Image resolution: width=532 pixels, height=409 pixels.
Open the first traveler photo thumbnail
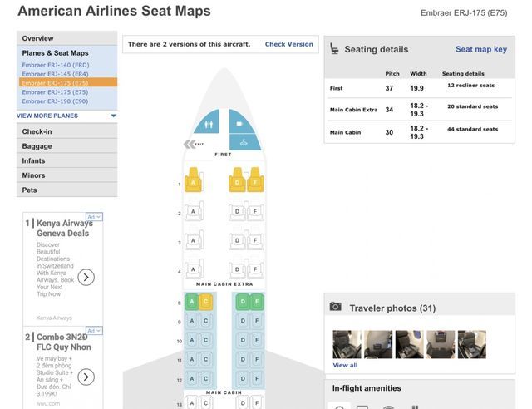(347, 344)
